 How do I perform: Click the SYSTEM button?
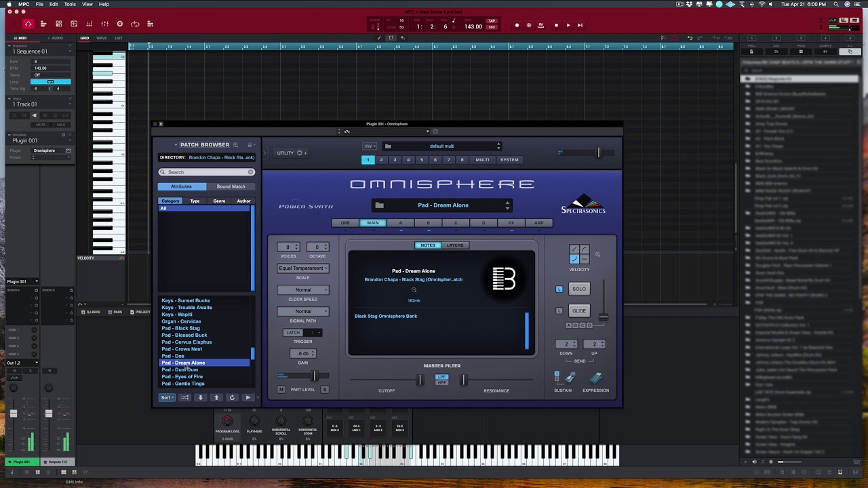(x=509, y=160)
